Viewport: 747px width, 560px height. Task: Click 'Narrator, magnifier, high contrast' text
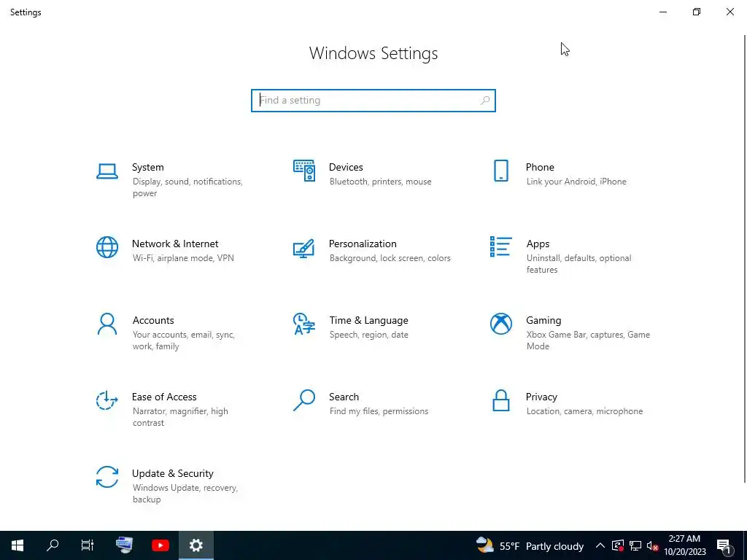[x=180, y=417]
